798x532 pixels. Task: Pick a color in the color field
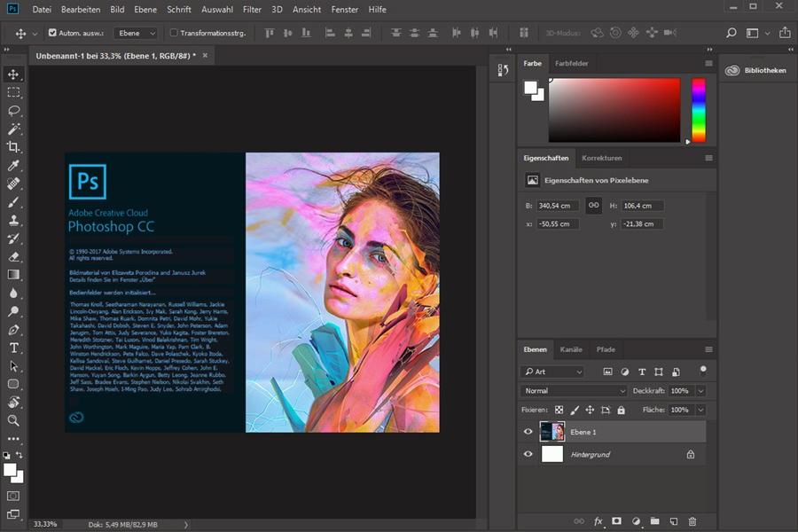[614, 110]
